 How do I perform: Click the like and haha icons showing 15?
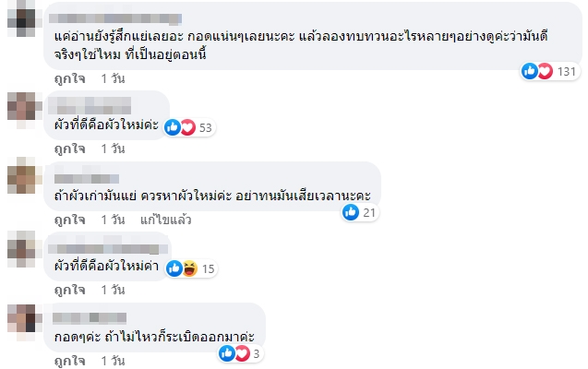point(186,268)
